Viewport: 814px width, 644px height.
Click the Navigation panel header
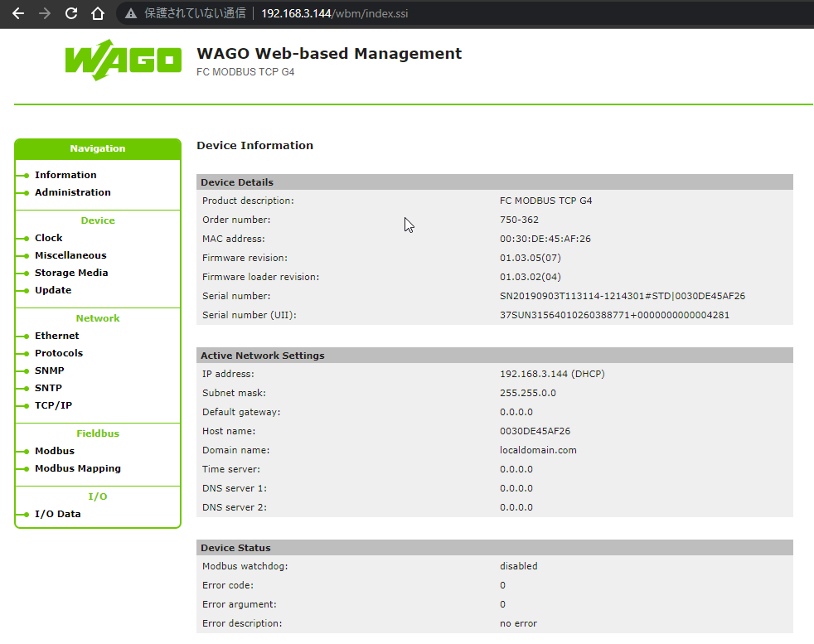(98, 148)
